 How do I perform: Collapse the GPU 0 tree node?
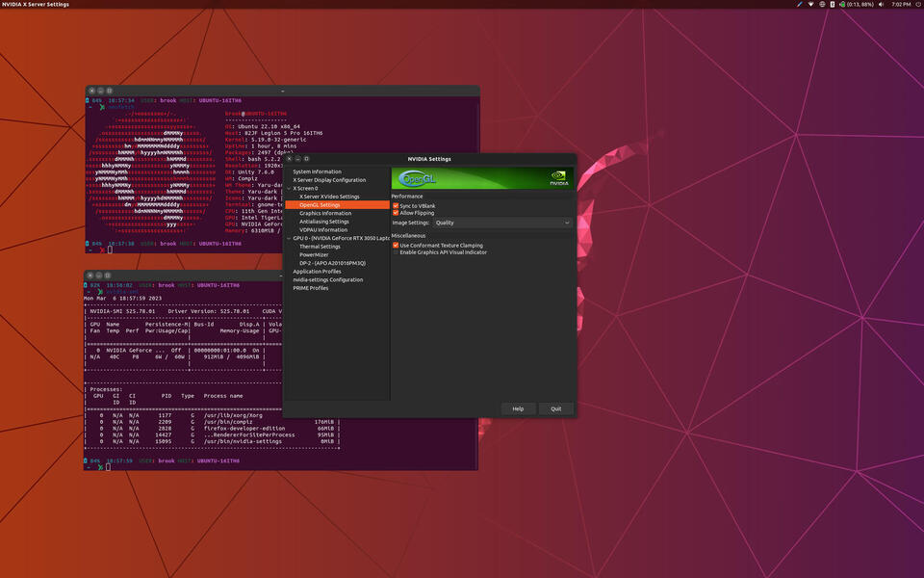pos(289,238)
